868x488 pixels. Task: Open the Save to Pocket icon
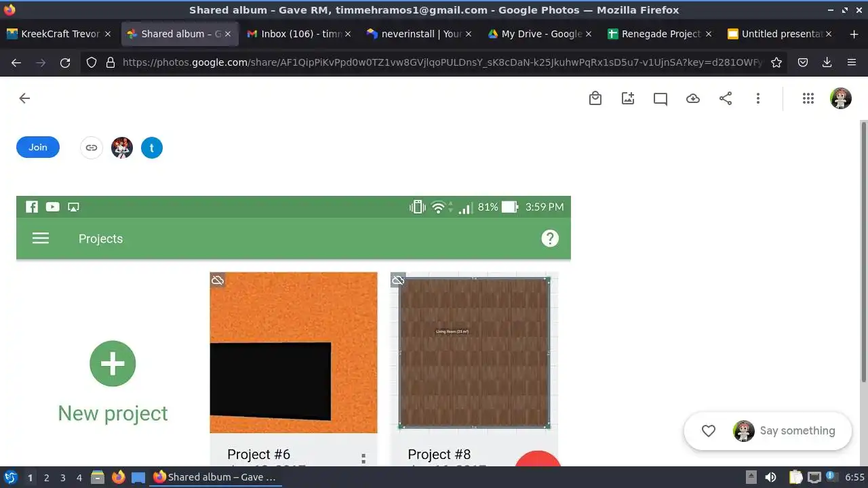803,62
